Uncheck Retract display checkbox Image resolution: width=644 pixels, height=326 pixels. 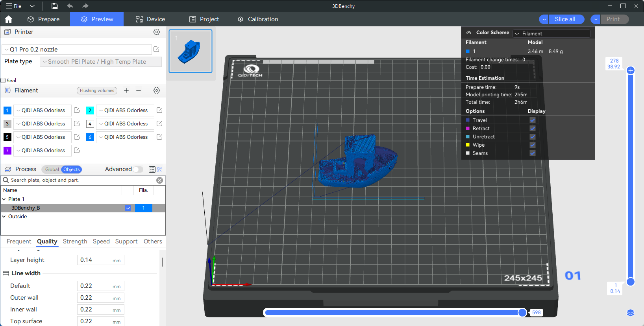click(533, 129)
